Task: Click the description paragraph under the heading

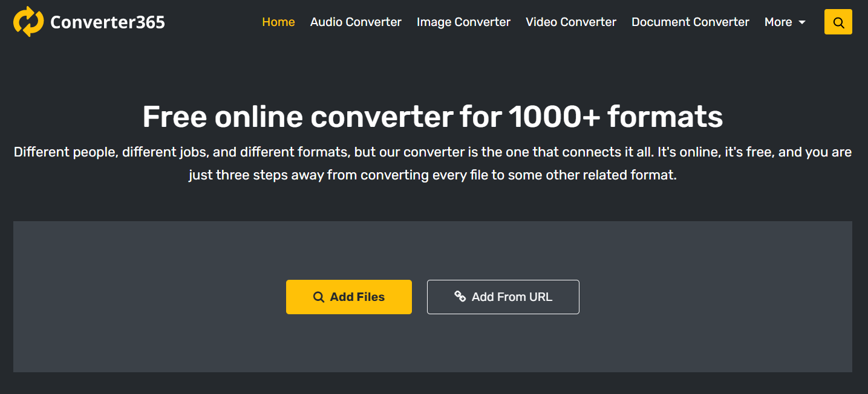Action: click(432, 164)
